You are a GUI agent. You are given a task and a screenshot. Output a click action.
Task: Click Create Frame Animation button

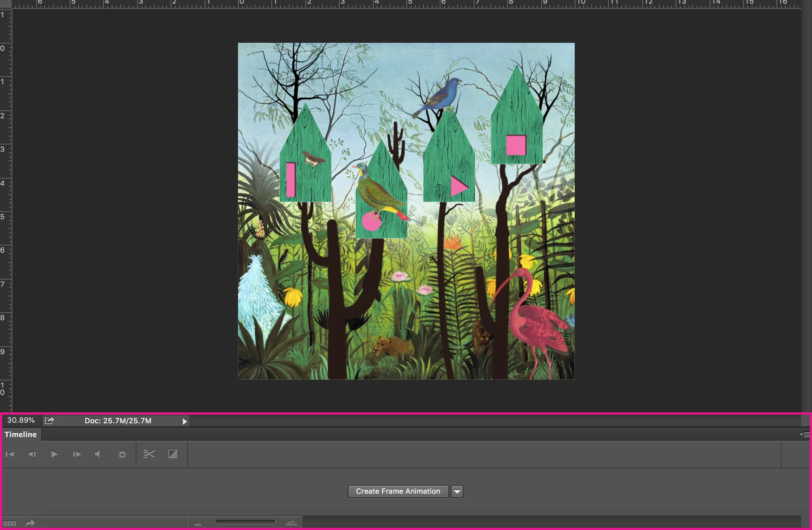click(x=398, y=492)
